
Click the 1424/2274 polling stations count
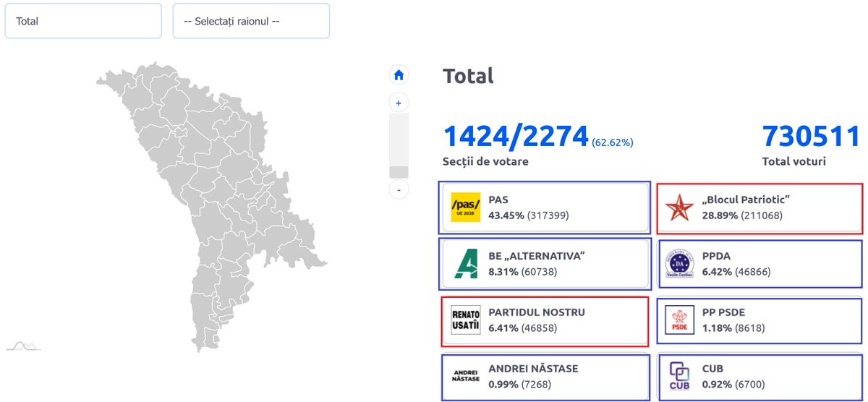(x=516, y=136)
